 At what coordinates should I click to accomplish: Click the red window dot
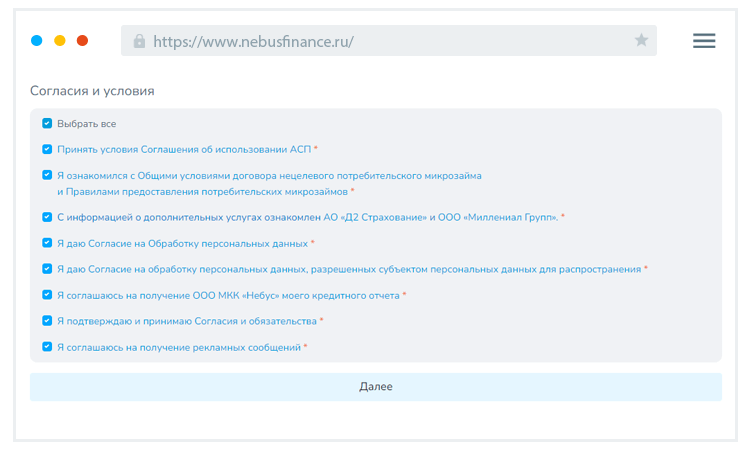coord(83,41)
